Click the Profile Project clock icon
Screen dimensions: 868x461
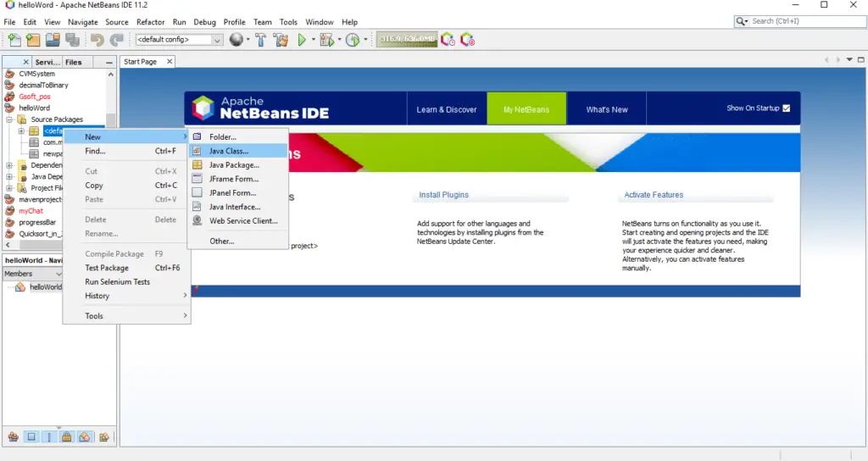pyautogui.click(x=352, y=40)
